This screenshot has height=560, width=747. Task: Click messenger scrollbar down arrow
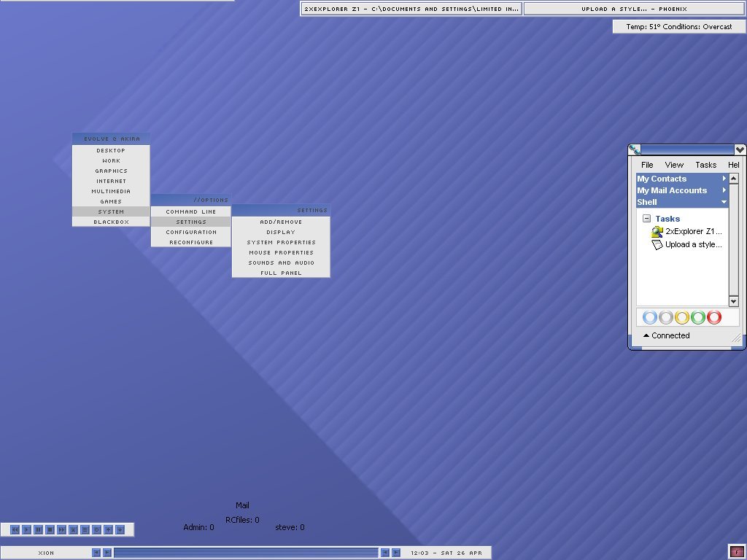(734, 301)
